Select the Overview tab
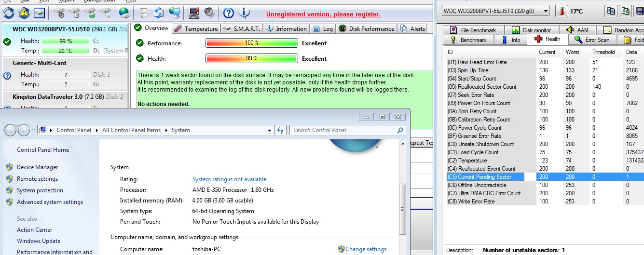The image size is (644, 255). [x=151, y=28]
